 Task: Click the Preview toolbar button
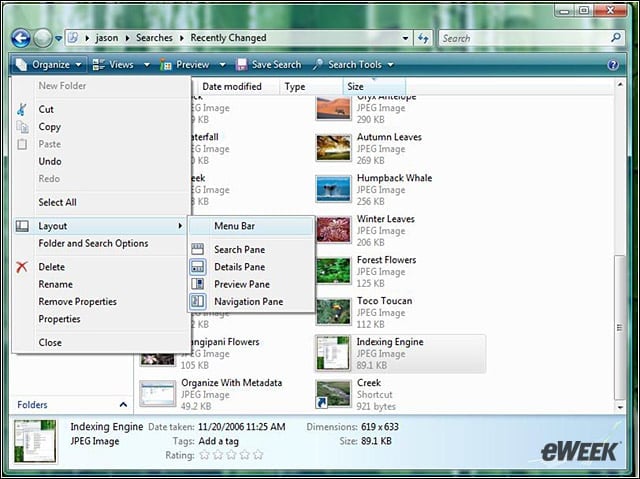tap(184, 64)
